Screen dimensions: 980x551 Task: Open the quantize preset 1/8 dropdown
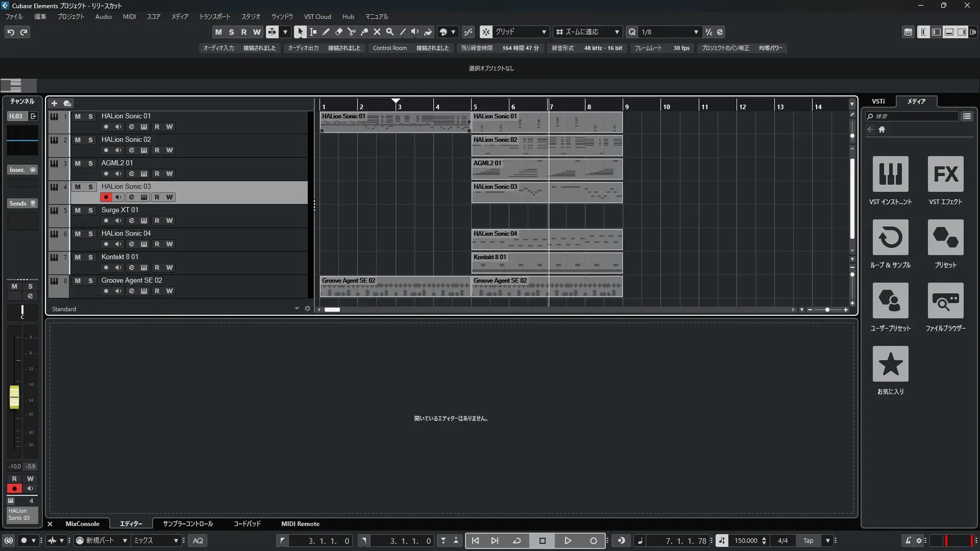click(x=696, y=32)
